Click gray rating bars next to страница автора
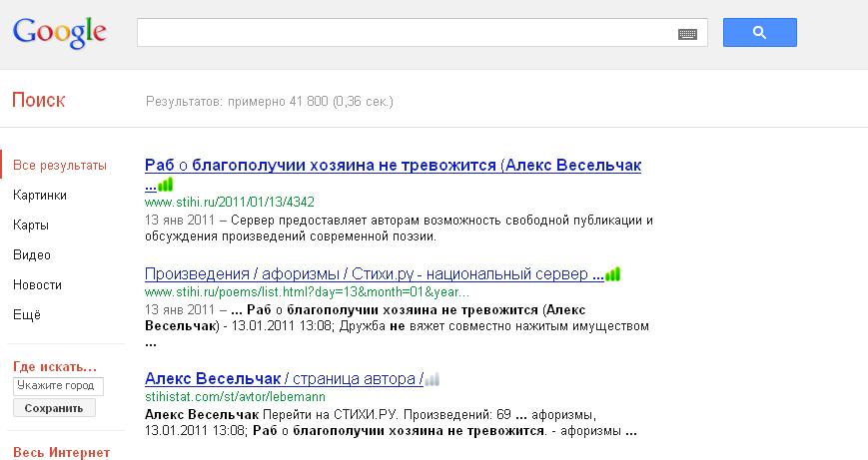This screenshot has width=868, height=460. [433, 379]
